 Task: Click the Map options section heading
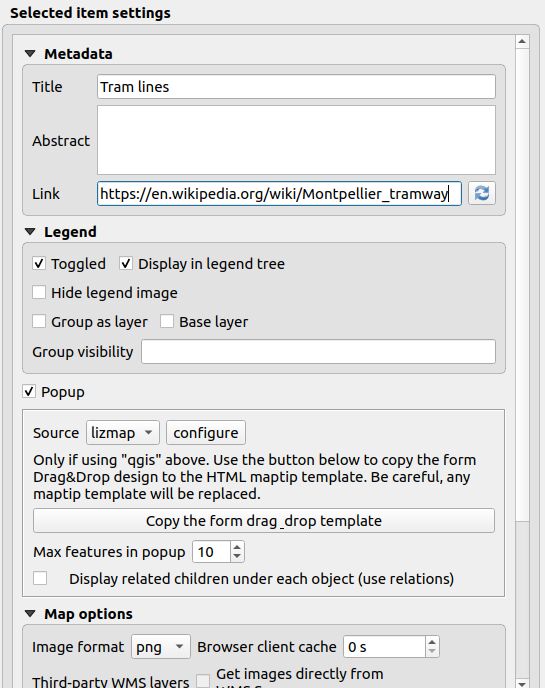88,614
